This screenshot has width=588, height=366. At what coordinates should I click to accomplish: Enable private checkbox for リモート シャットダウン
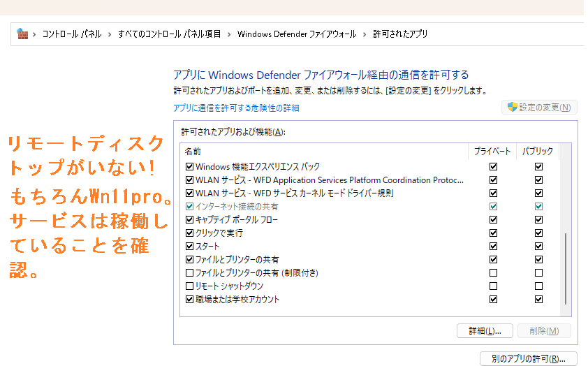(x=494, y=286)
